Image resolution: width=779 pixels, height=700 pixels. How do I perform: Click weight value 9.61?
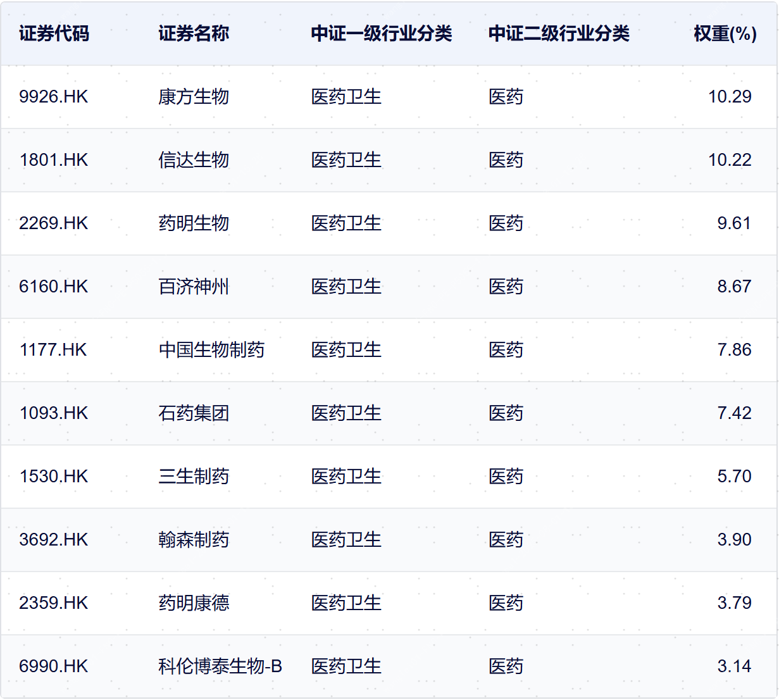(734, 223)
